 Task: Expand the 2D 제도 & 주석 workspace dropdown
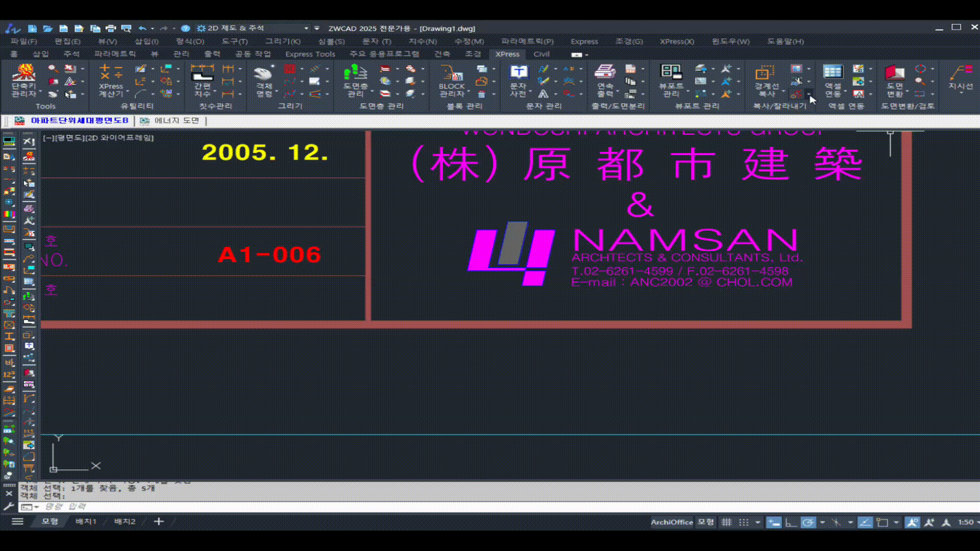306,29
